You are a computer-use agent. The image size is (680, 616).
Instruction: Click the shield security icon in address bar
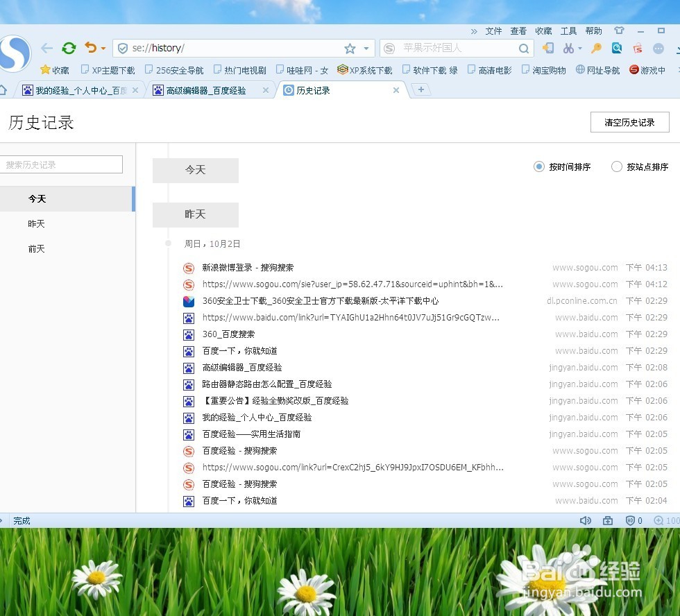(x=123, y=48)
